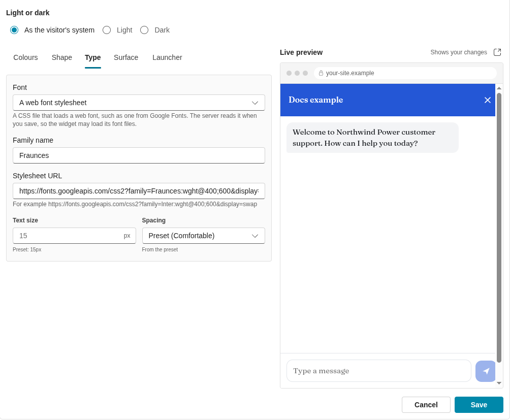Click the preview scrollbar down arrow
Viewport: 510px width, 420px height.
[x=499, y=383]
